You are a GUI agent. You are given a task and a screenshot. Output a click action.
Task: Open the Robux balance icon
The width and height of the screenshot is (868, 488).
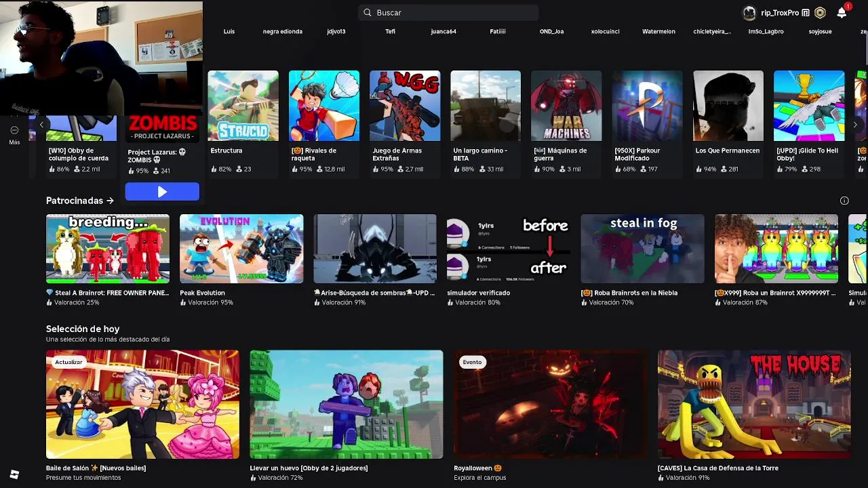(x=820, y=13)
